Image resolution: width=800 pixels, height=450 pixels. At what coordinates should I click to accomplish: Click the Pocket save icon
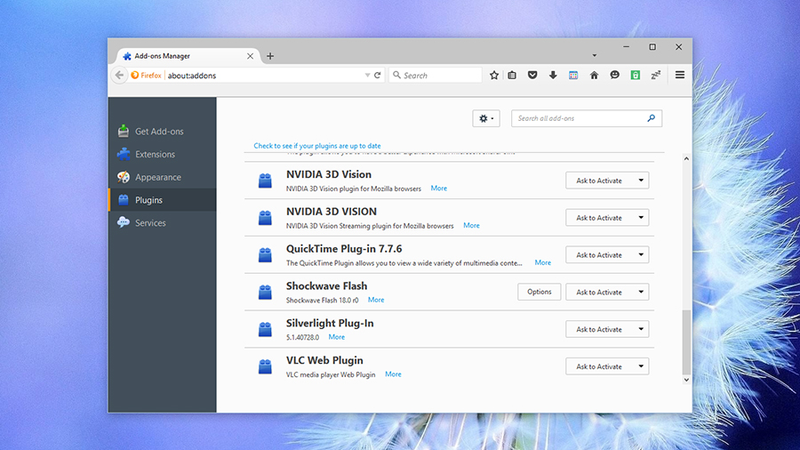point(533,75)
